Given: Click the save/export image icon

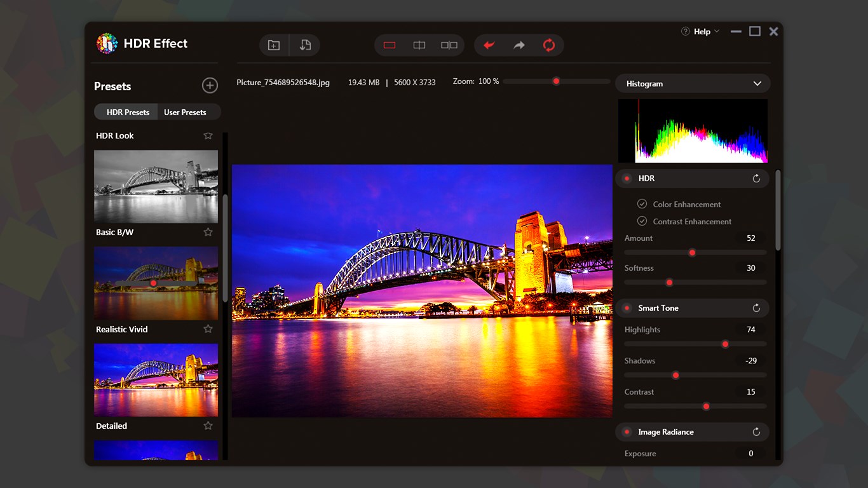Looking at the screenshot, I should [306, 45].
